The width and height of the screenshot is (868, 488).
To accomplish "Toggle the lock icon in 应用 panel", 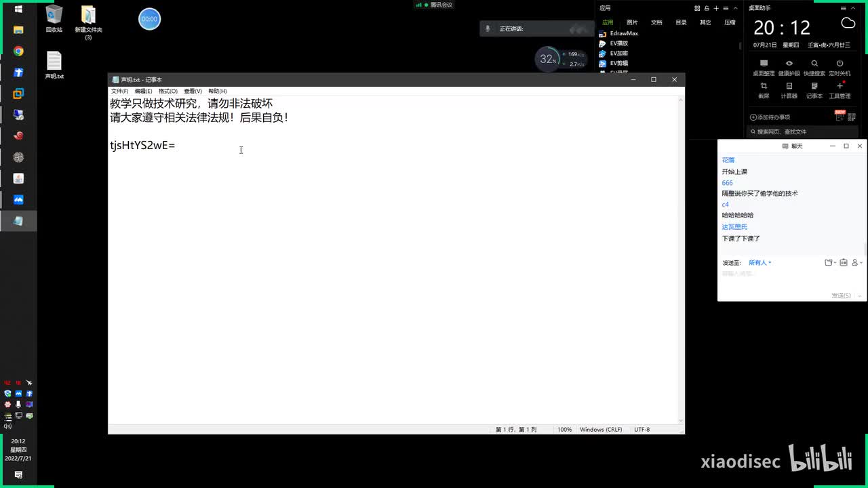I will pos(707,8).
